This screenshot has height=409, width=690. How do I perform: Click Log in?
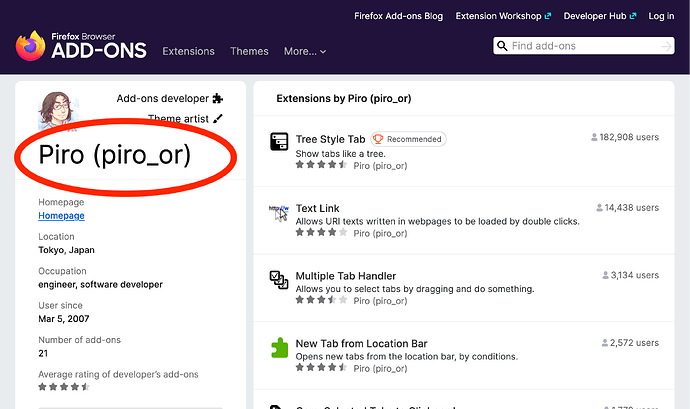[x=661, y=16]
